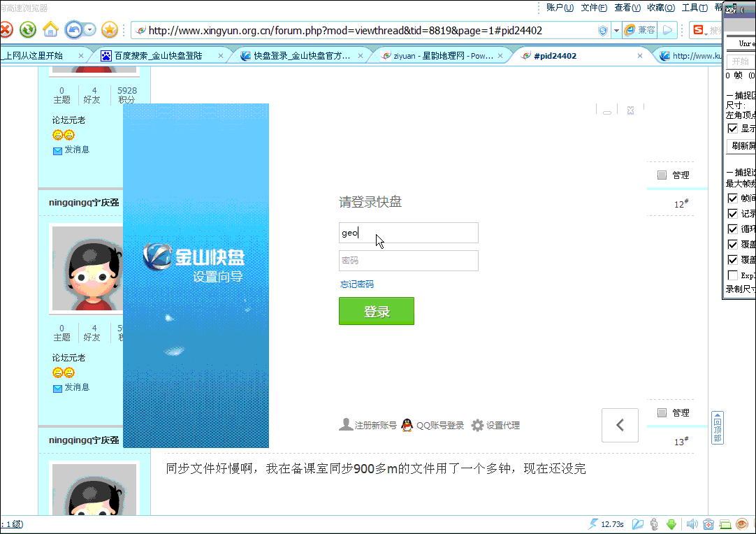756x534 pixels.
Task: Click the 金山快盘 logo
Action: [194, 256]
